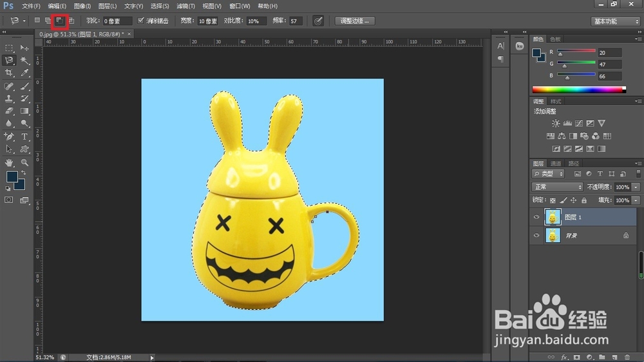The image size is (644, 362).
Task: Choose the Hand tool
Action: tap(9, 162)
